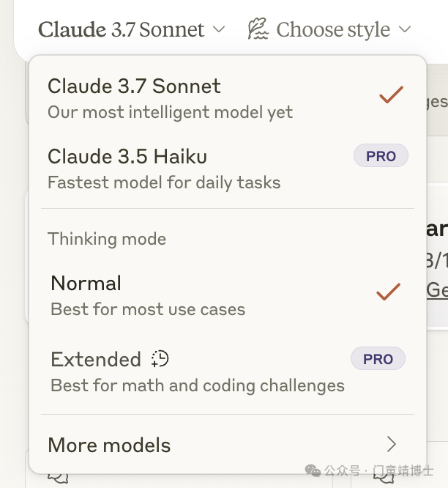Open the Claude 3.7 Sonnet model selector dropdown

[x=131, y=29]
